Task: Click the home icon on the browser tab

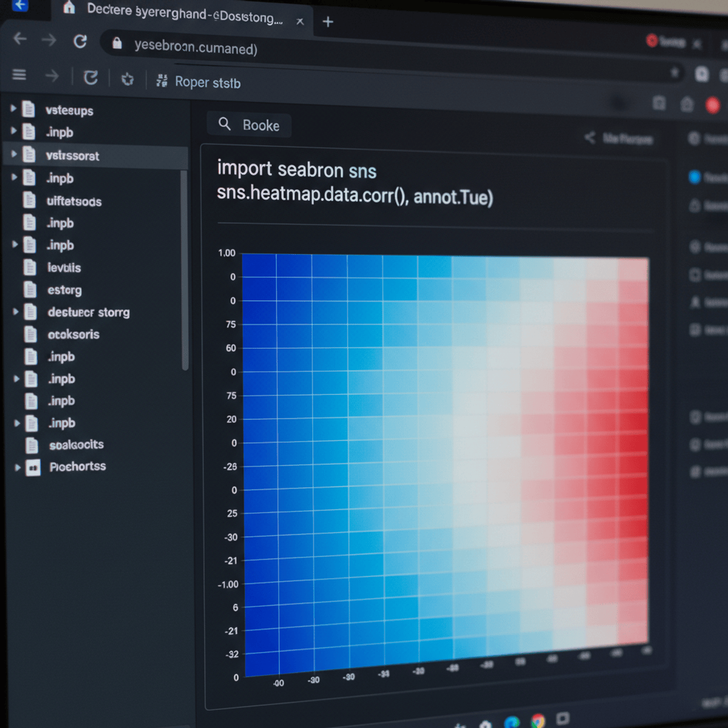Action: tap(70, 9)
